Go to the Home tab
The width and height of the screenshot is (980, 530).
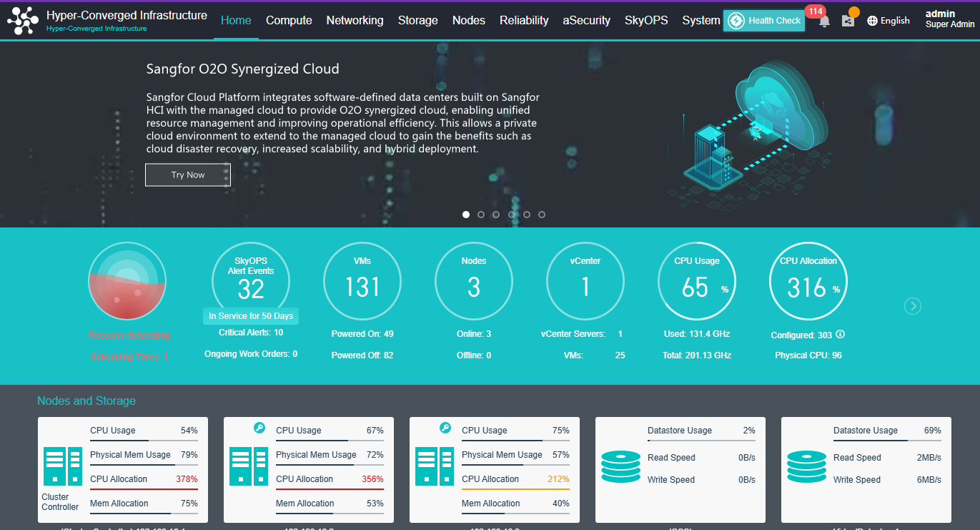tap(236, 21)
